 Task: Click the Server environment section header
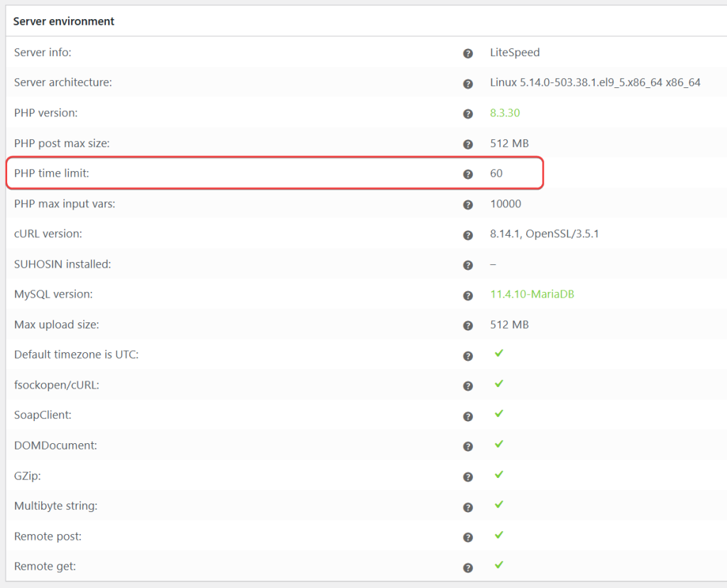point(64,21)
